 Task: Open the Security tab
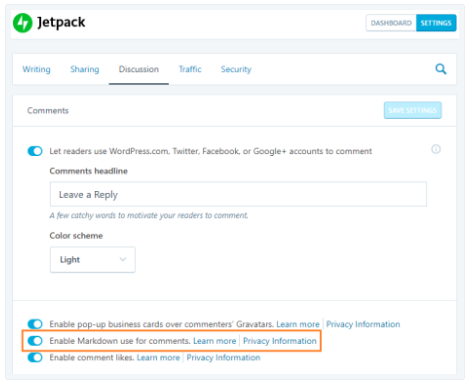click(x=236, y=69)
